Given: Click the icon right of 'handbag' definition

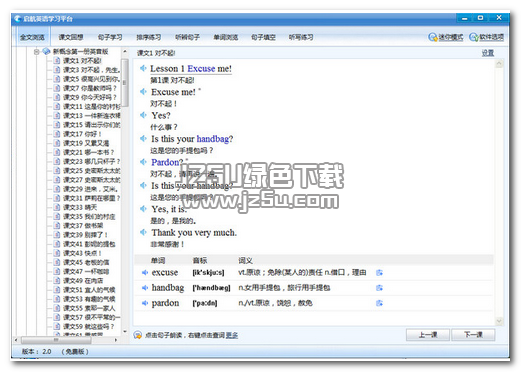Looking at the screenshot, I should coord(379,288).
